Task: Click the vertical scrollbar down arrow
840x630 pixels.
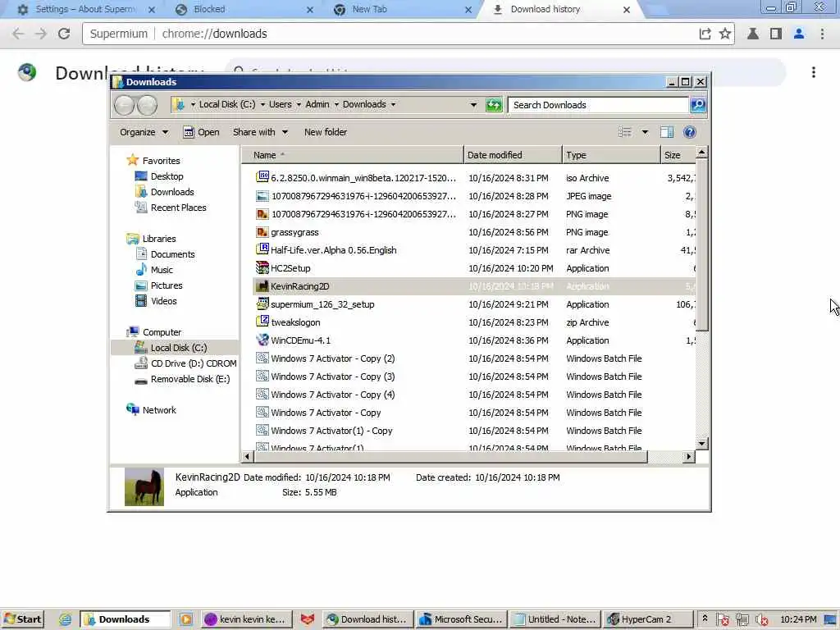Action: 702,444
